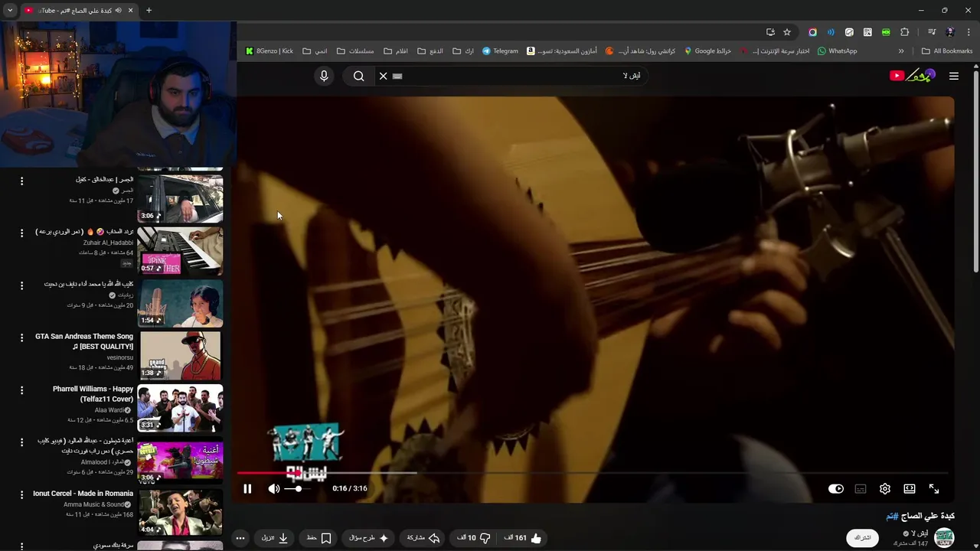980x551 pixels.
Task: Open options menu for Pharrell Williams Happy video
Action: (x=21, y=390)
